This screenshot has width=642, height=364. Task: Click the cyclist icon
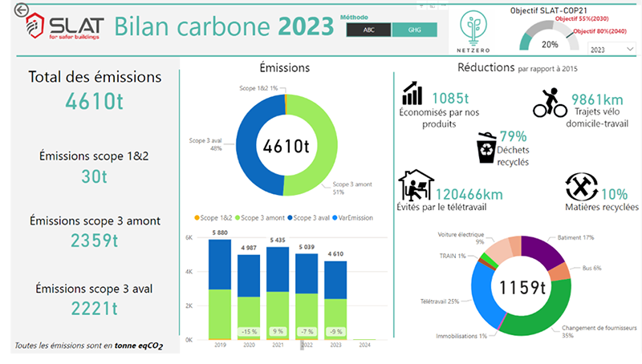click(550, 103)
